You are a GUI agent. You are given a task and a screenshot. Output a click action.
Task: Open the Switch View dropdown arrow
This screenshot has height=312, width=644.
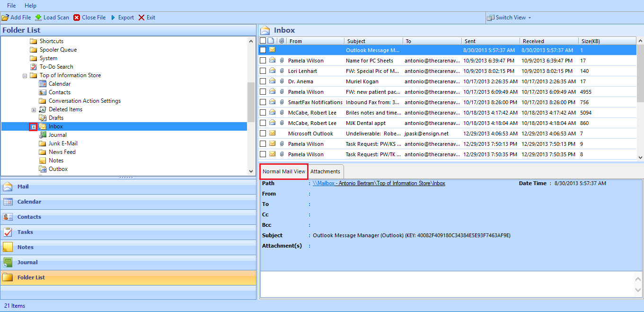point(529,18)
